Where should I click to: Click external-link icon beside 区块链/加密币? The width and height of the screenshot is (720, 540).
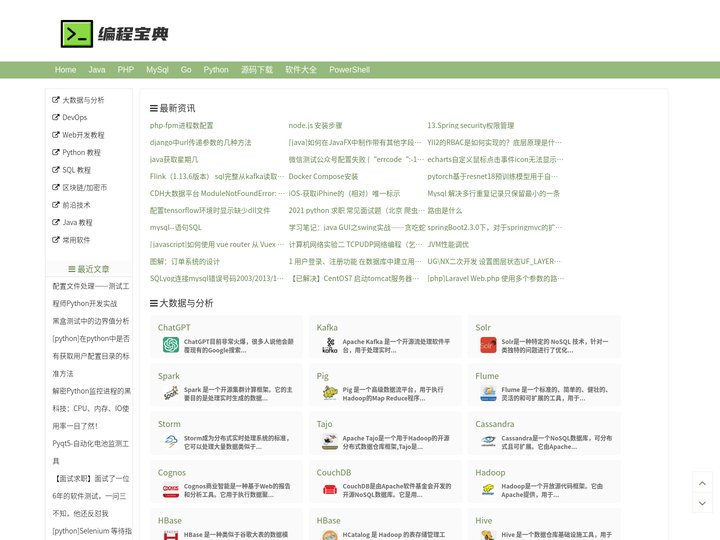point(56,187)
